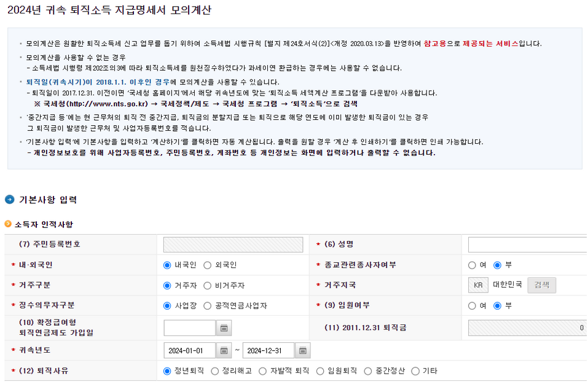Image resolution: width=588 pixels, height=384 pixels.
Task: Choose 정리해고 as 퇴직사유
Action: click(214, 370)
